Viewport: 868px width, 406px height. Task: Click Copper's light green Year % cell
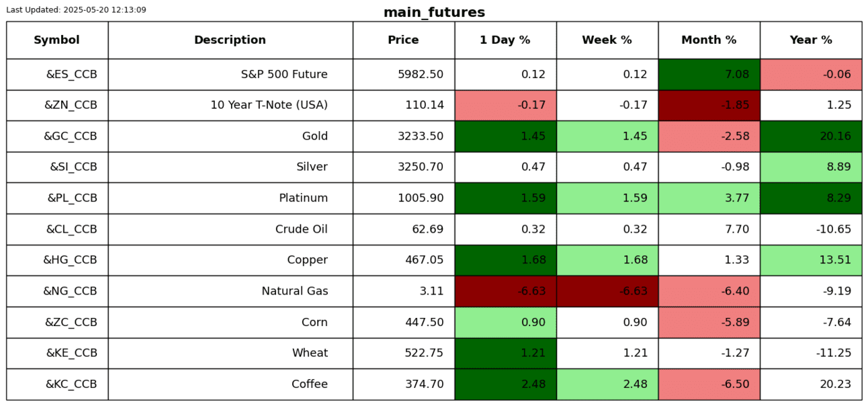pos(811,260)
